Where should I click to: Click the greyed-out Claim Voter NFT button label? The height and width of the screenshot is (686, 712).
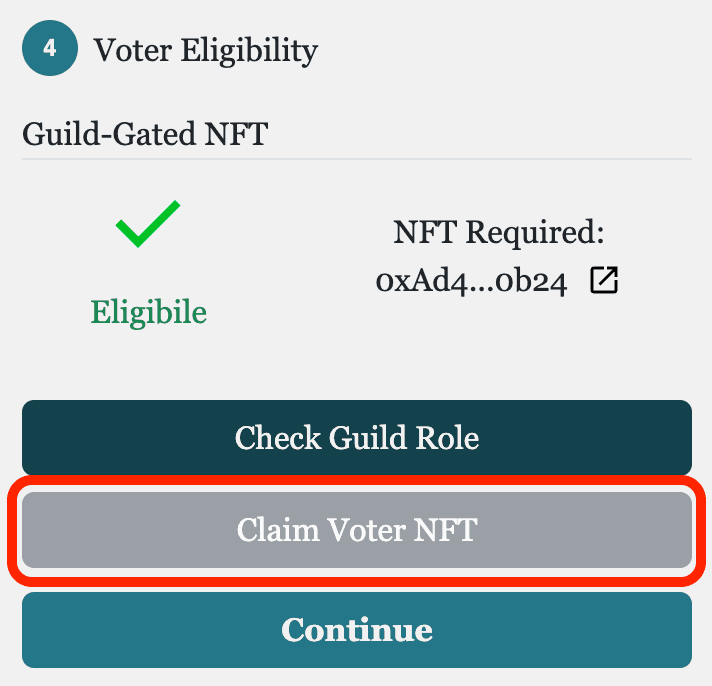(357, 530)
